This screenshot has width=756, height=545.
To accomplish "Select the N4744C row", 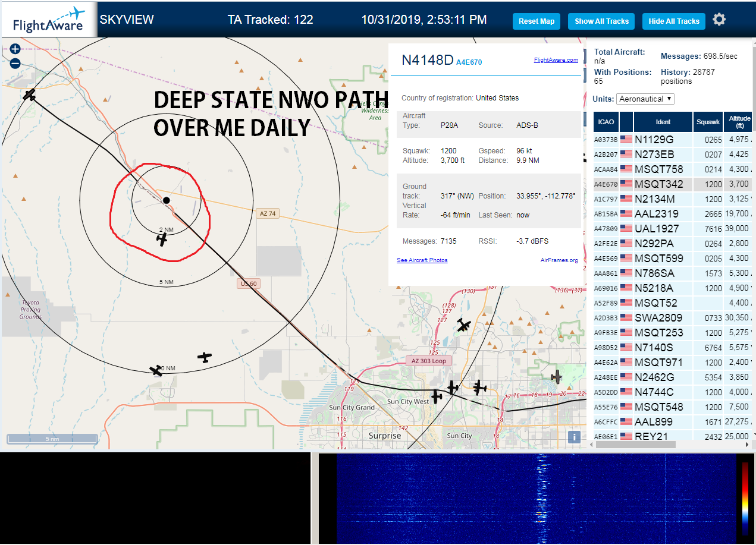I will click(x=673, y=392).
